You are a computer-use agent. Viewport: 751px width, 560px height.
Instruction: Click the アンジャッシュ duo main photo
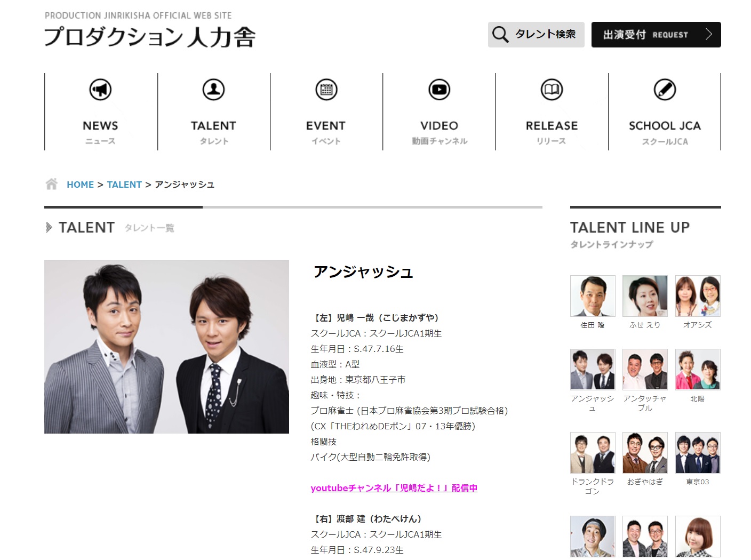coord(166,347)
